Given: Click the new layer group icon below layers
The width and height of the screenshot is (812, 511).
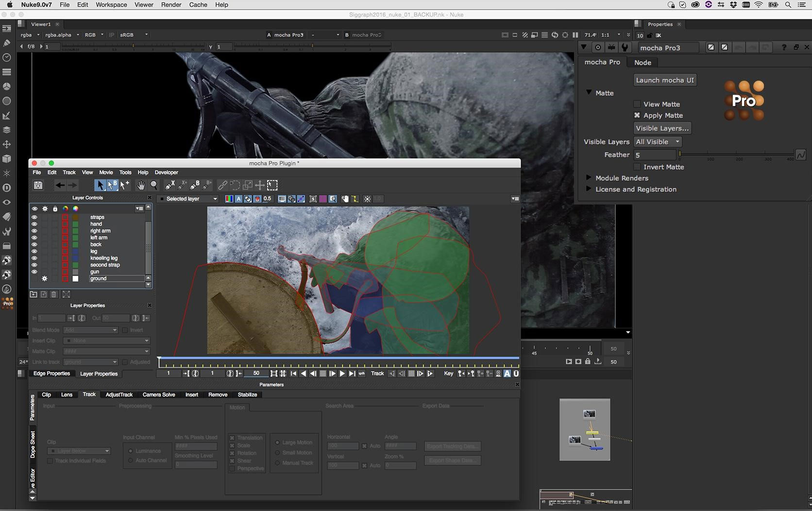Looking at the screenshot, I should pos(34,294).
